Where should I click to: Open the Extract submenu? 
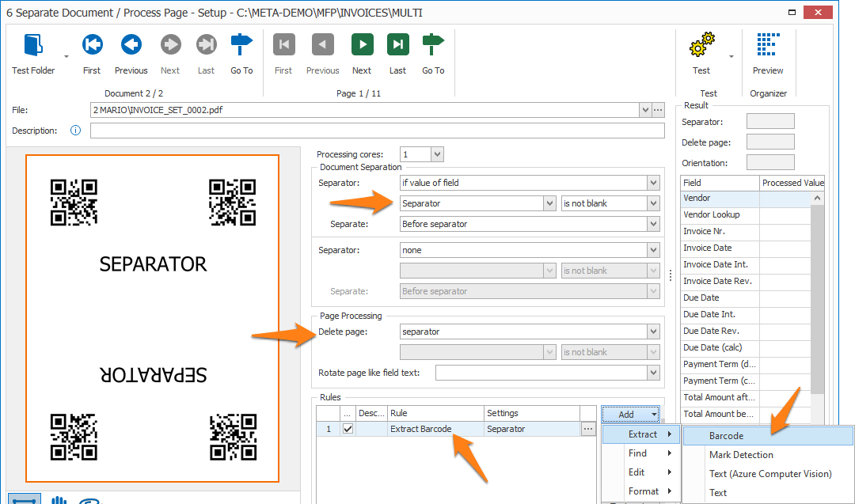click(641, 434)
